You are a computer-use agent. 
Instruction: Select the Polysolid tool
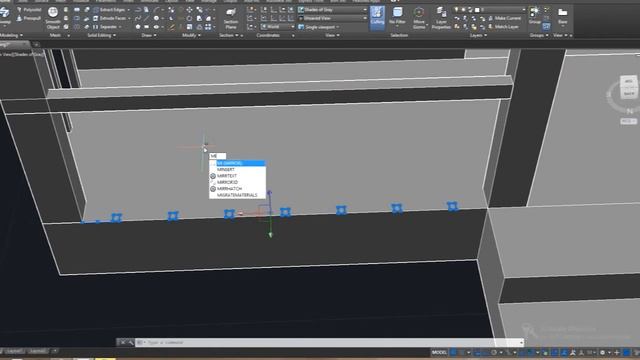click(x=29, y=10)
